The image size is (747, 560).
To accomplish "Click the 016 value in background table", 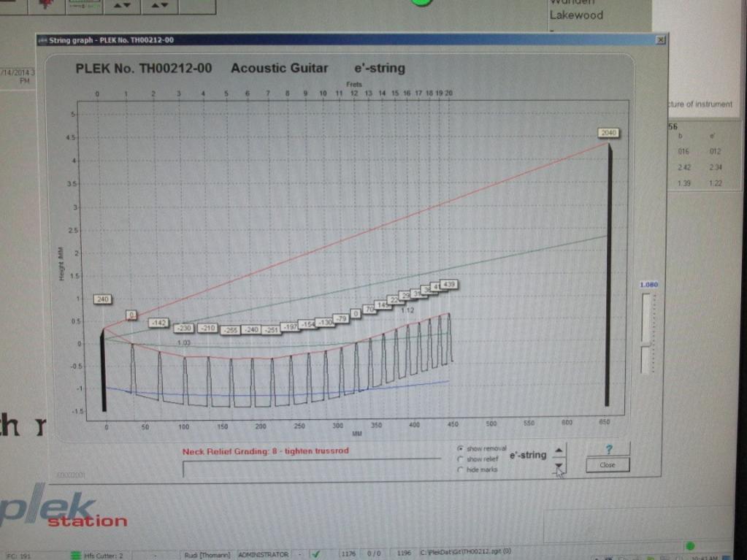I will 683,151.
